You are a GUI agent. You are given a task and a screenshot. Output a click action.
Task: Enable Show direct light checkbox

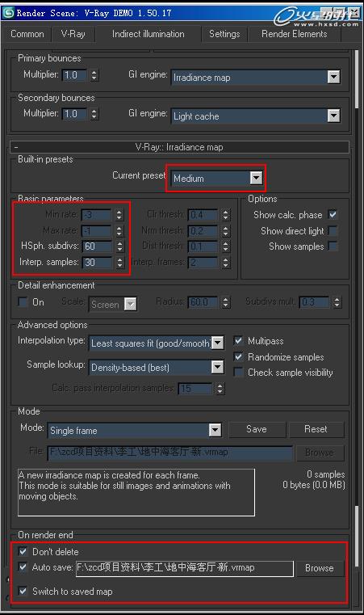point(333,231)
